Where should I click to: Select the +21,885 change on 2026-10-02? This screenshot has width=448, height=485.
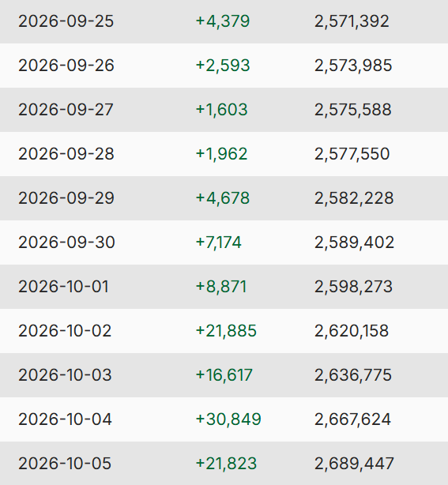[226, 331]
